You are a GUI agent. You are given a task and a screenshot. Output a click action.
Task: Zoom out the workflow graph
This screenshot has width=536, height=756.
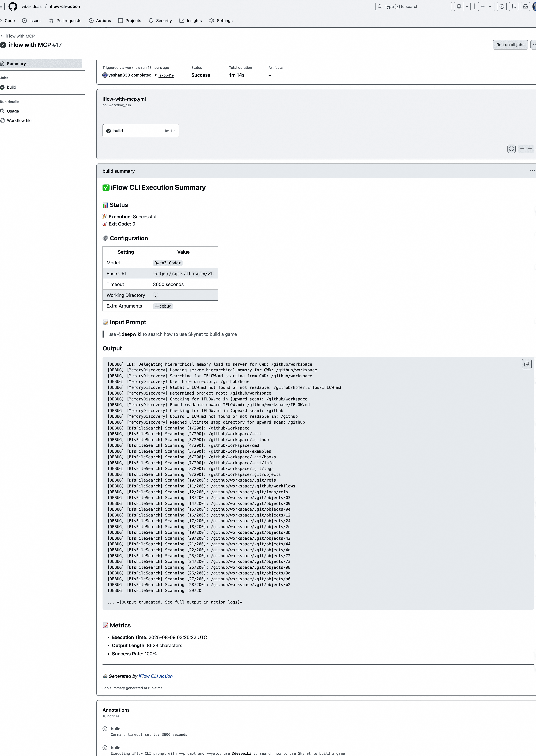point(522,149)
